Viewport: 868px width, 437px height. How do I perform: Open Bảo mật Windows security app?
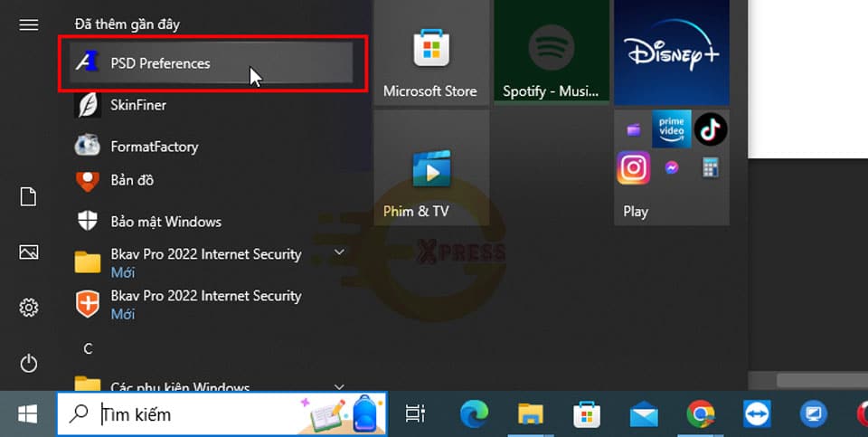(x=165, y=222)
